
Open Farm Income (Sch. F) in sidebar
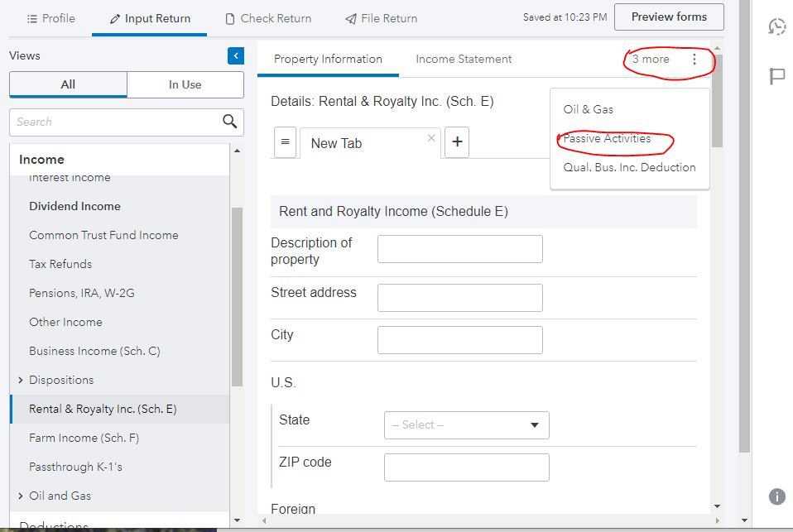click(x=84, y=438)
